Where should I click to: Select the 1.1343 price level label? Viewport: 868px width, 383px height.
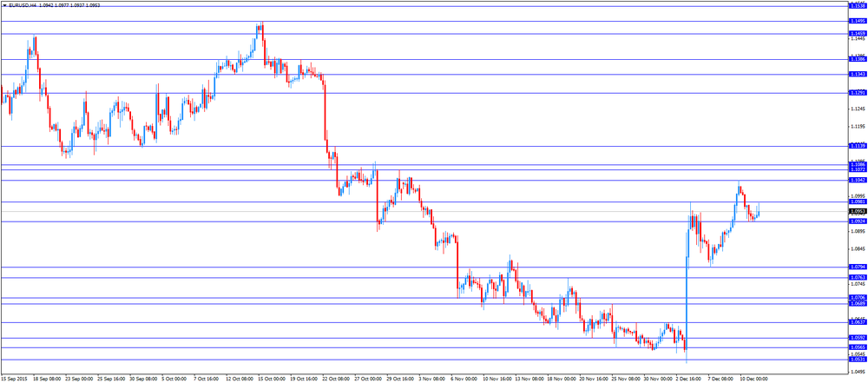tap(858, 74)
